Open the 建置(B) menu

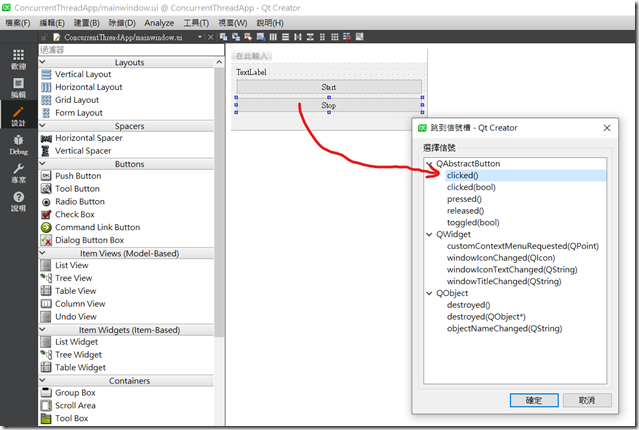[x=86, y=23]
